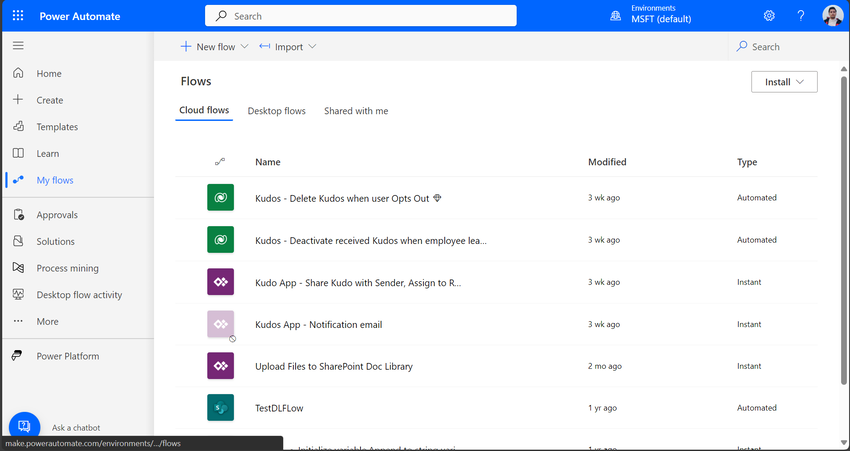Click the Dataverse icon for Deactivate received Kudos flow
This screenshot has height=451, width=850.
(x=220, y=240)
